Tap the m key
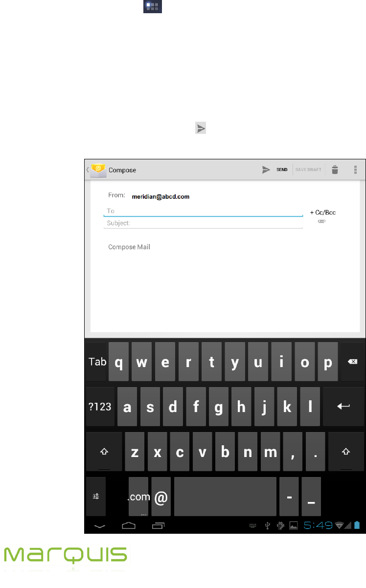 pos(270,452)
